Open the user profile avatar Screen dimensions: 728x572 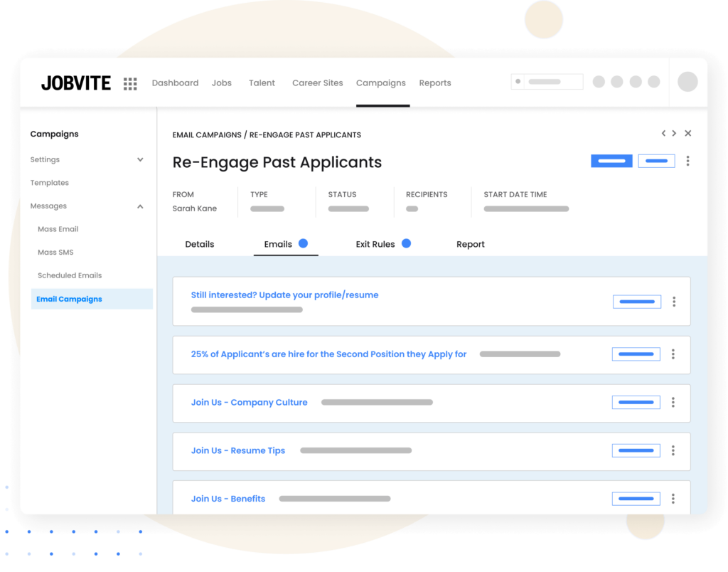(687, 82)
